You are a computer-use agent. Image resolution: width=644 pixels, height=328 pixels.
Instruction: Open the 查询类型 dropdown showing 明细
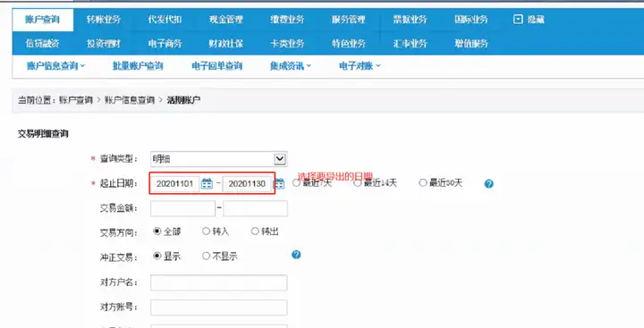219,159
